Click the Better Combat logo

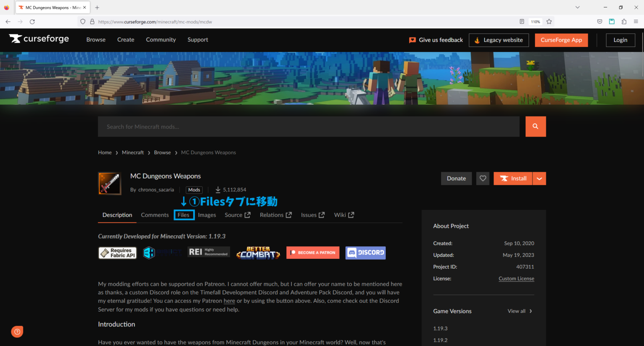(x=258, y=253)
